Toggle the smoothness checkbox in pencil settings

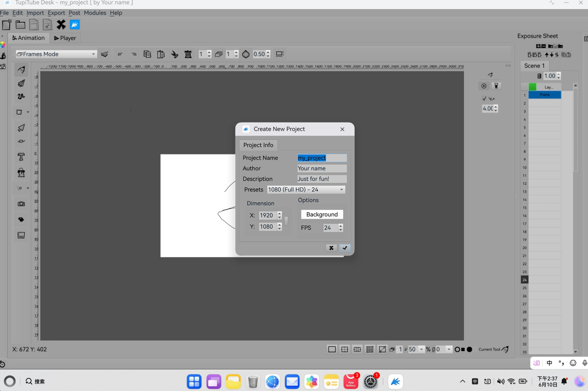(484, 98)
